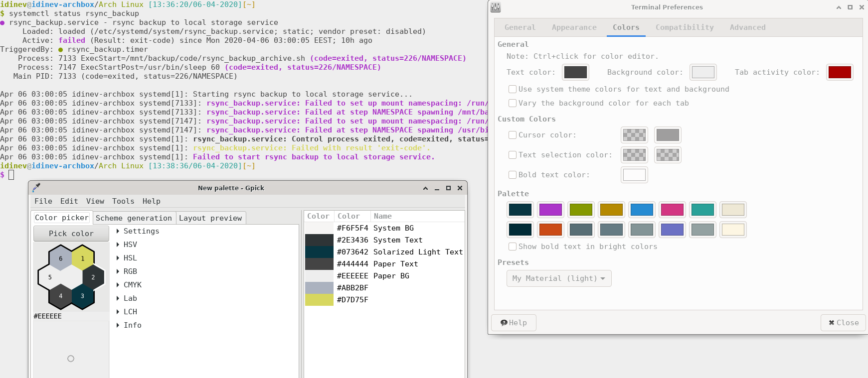
Task: Select the #ABB2BF palette row
Action: [x=384, y=288]
